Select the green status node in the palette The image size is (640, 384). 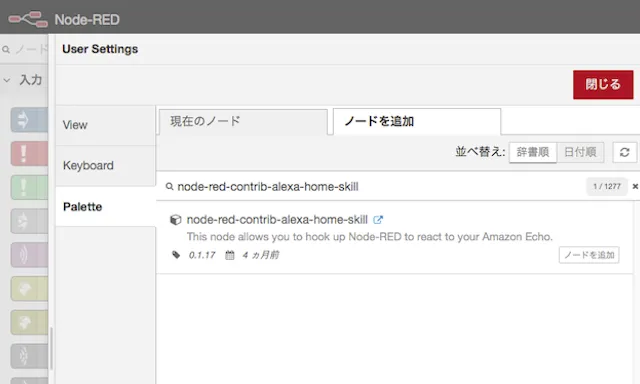(x=29, y=187)
